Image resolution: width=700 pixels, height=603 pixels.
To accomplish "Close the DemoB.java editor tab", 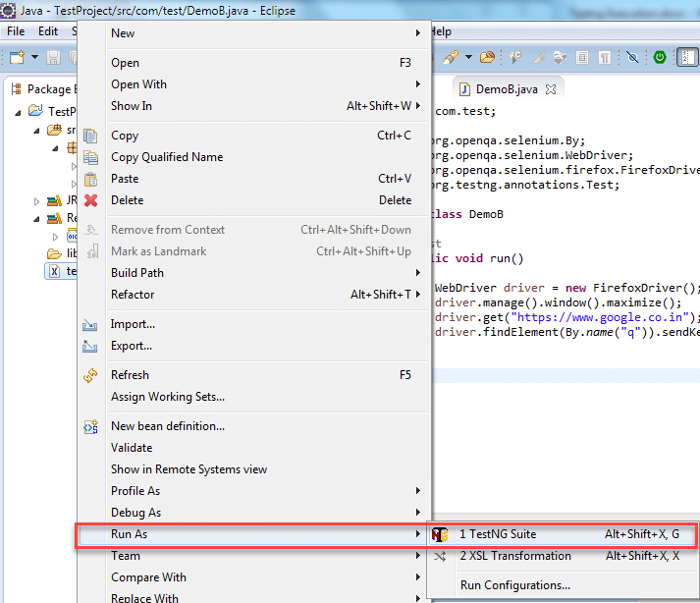I will click(x=551, y=88).
